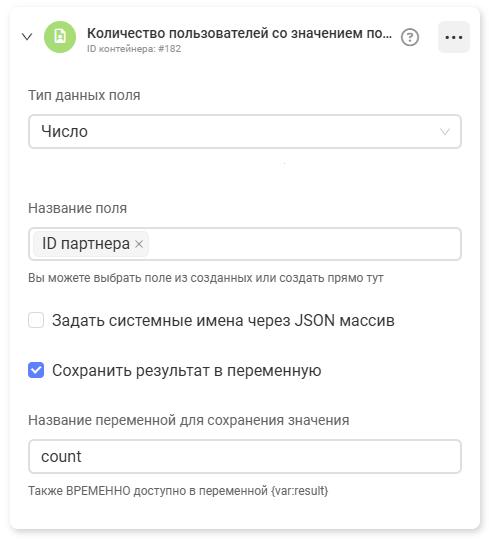Click the hint text mentioning {var:result}
The image size is (489, 541).
[x=178, y=491]
